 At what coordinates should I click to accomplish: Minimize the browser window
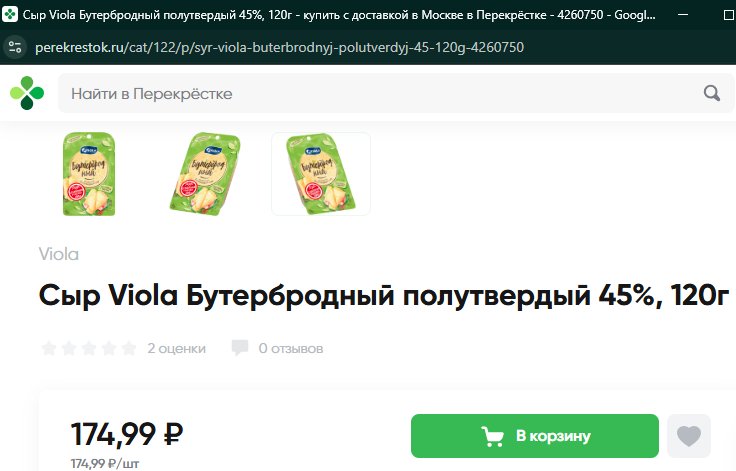683,15
